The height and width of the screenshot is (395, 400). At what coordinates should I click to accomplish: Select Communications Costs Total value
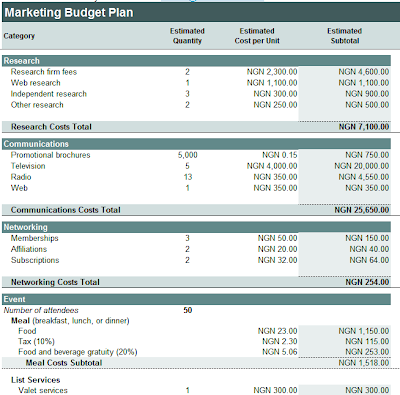click(362, 210)
